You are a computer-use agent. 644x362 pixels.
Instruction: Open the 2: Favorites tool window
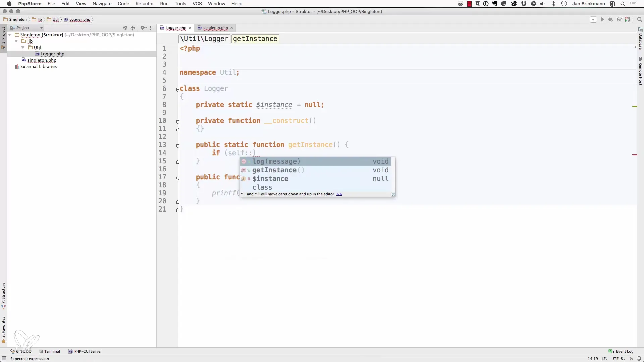point(3,330)
